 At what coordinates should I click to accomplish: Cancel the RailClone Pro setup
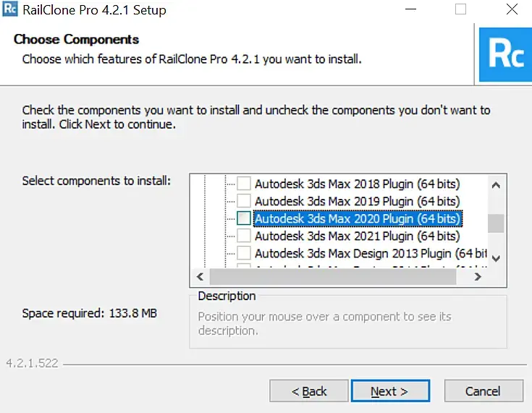(x=482, y=391)
